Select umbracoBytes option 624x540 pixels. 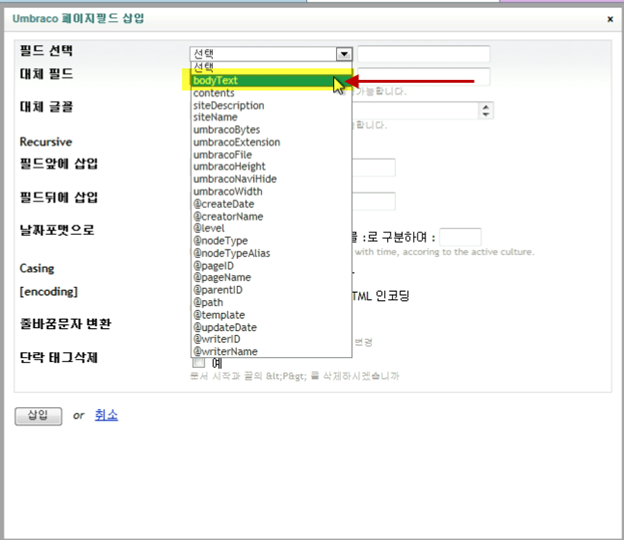click(x=271, y=130)
